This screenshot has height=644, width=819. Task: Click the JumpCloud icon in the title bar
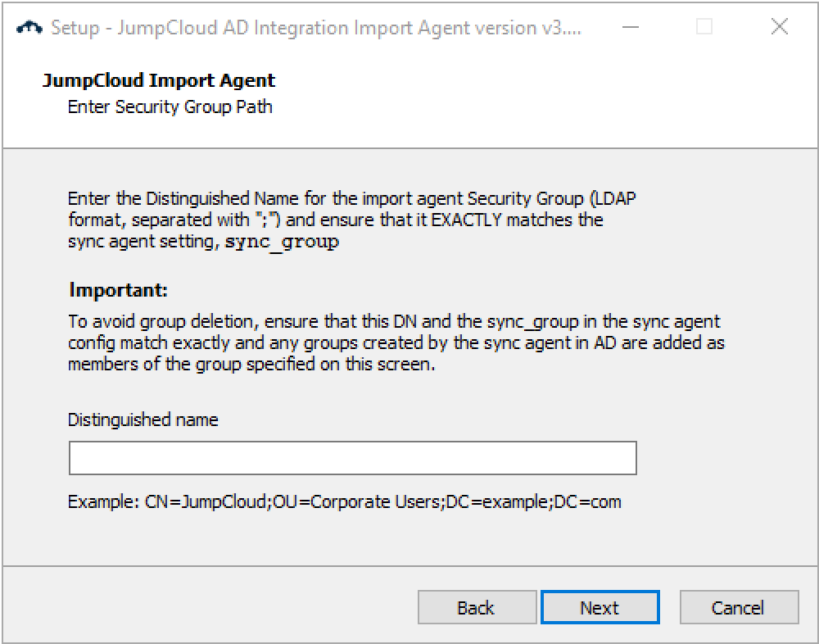click(29, 27)
